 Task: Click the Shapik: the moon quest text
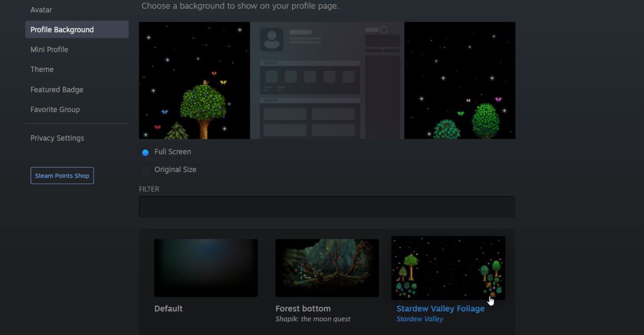313,318
